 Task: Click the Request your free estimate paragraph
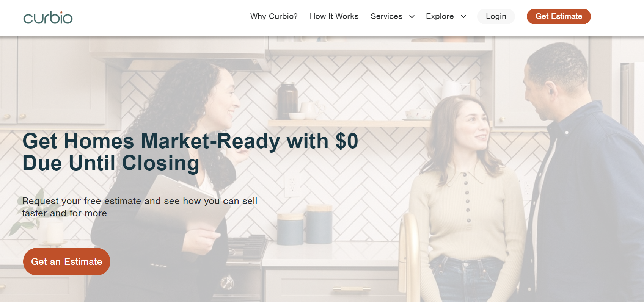click(140, 207)
